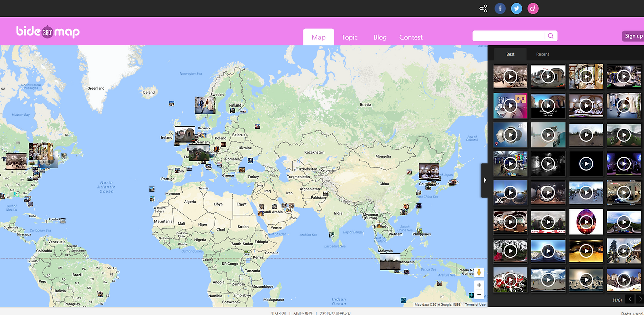The width and height of the screenshot is (644, 315).
Task: Select the Recent videos tab
Action: tap(542, 54)
